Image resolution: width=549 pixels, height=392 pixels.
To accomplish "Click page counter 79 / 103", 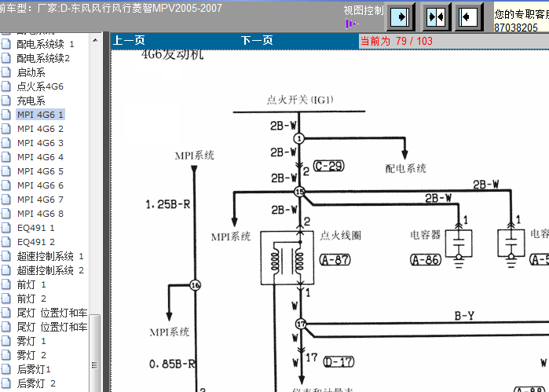I will click(x=414, y=41).
